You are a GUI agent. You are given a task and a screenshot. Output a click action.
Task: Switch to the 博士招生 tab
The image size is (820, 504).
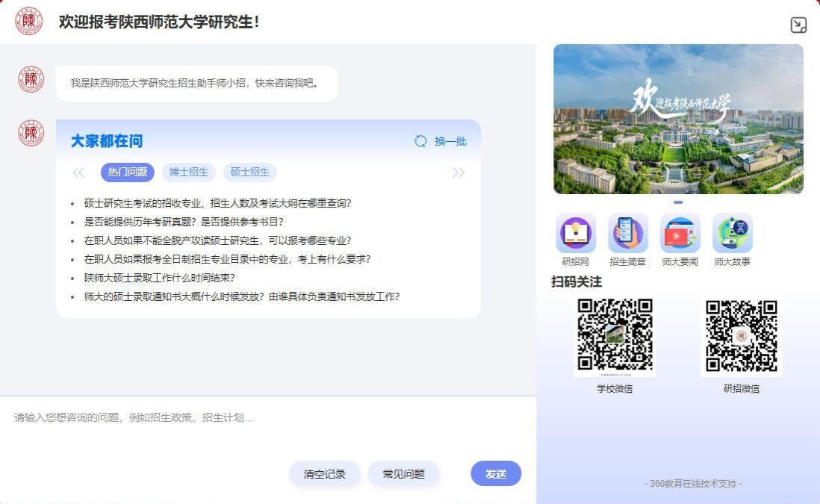[188, 172]
